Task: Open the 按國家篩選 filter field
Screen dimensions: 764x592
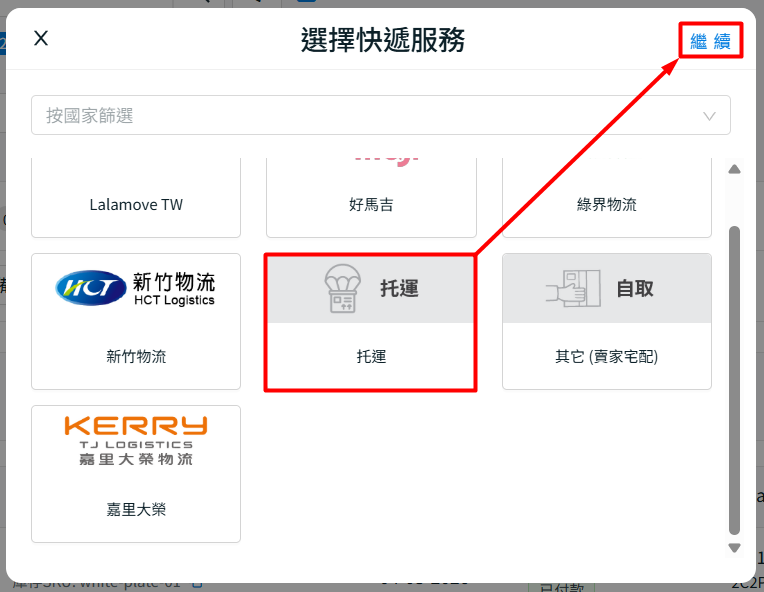Action: point(360,116)
